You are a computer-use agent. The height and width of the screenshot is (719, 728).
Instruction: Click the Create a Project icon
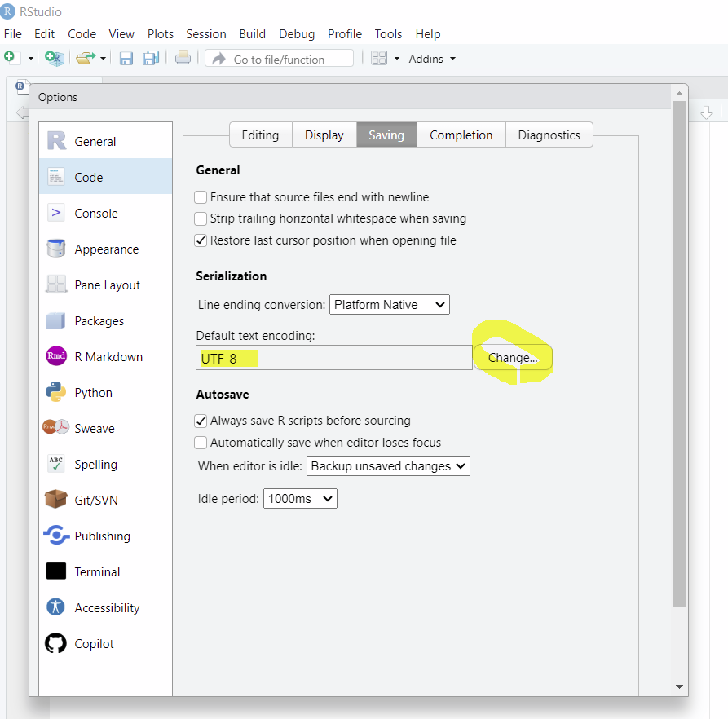55,59
